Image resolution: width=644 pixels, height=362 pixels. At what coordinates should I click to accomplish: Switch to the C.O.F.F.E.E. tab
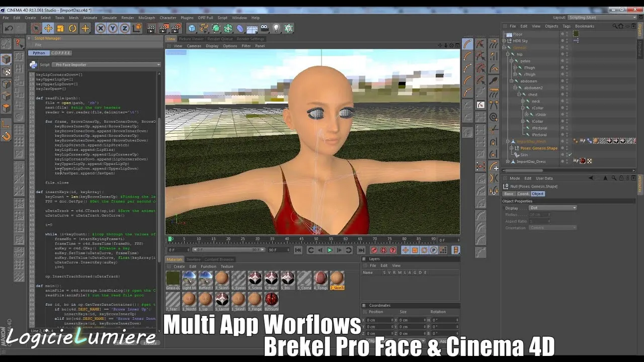[x=61, y=53]
